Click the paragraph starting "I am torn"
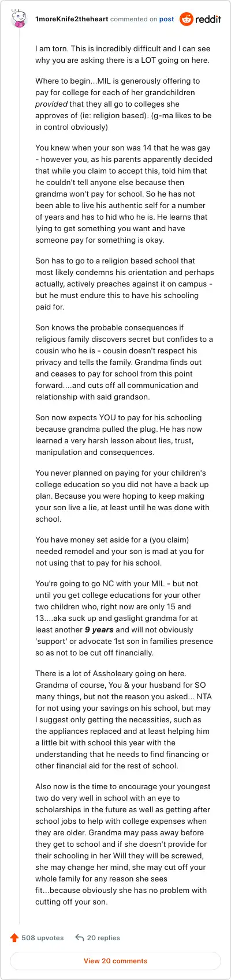Screen dimensions: 231x980 122,55
